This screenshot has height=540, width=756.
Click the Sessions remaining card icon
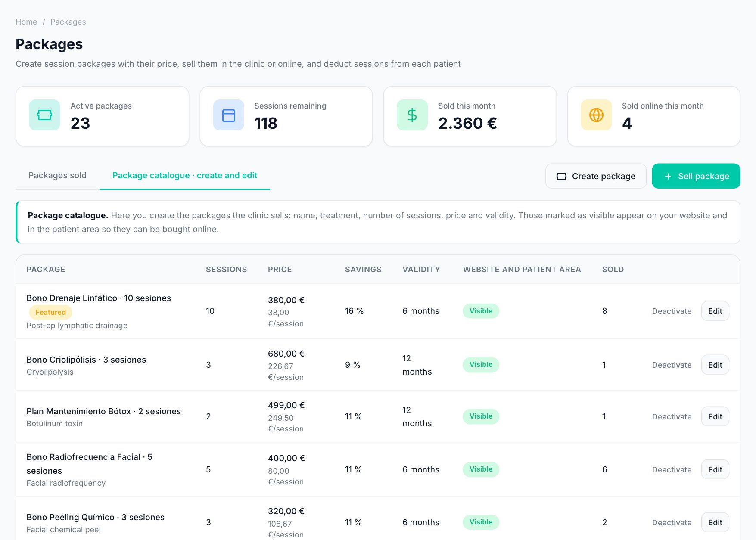[x=228, y=115]
